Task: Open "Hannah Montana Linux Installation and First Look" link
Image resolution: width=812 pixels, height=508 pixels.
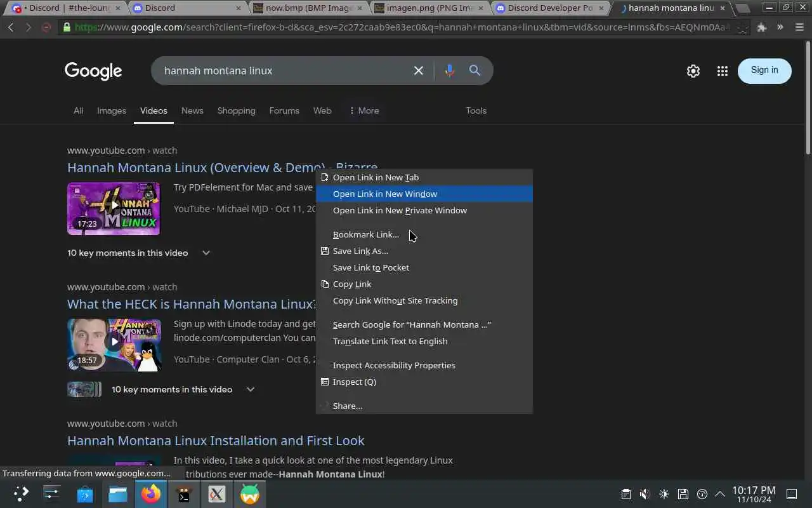Action: 216,441
